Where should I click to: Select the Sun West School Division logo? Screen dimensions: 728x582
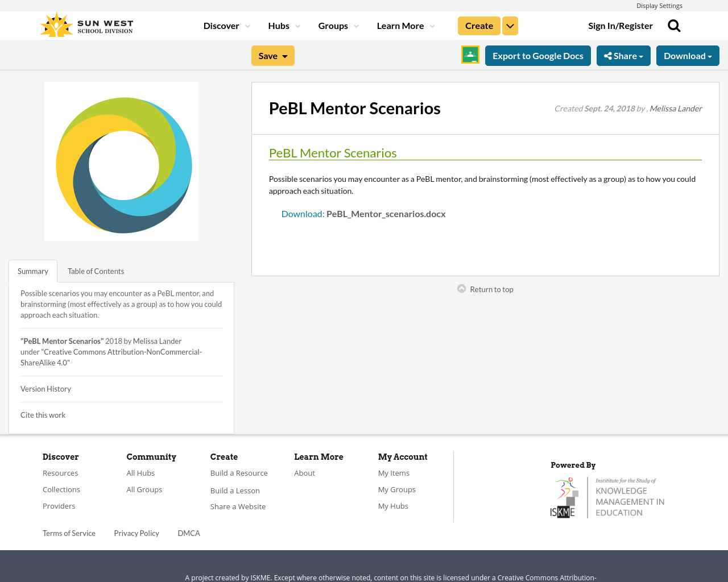coord(85,23)
